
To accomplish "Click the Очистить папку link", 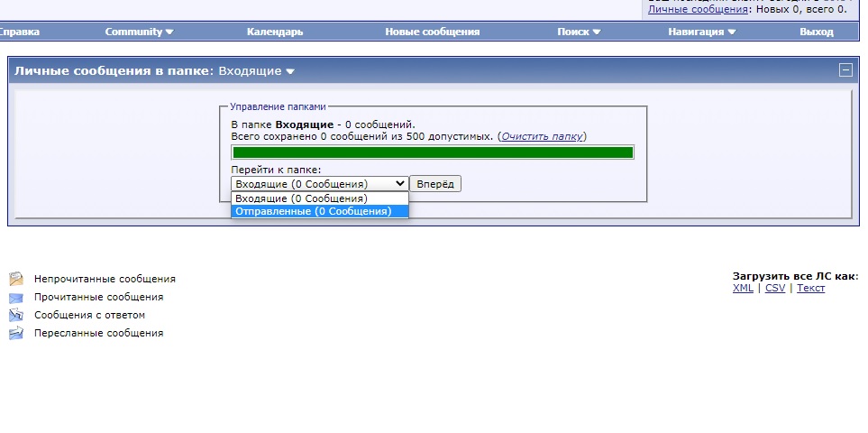I will click(x=543, y=136).
